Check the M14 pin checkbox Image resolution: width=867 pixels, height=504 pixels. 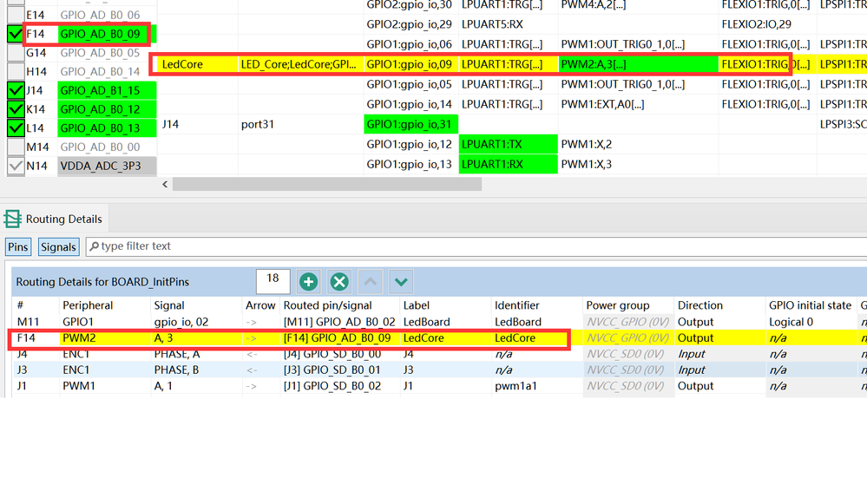[16, 147]
